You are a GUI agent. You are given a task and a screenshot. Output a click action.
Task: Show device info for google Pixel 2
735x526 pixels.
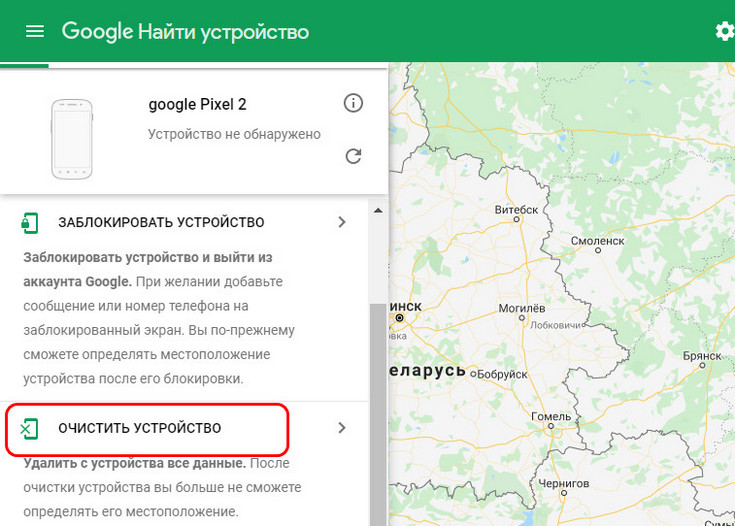coord(353,103)
